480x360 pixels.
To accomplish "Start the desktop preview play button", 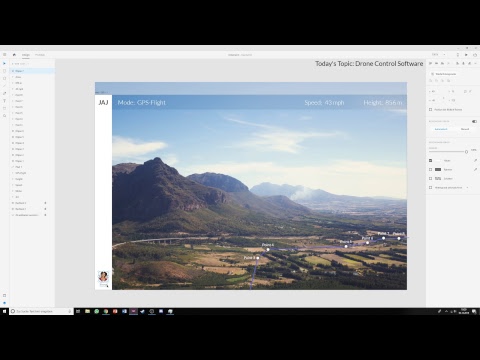I will pyautogui.click(x=466, y=55).
